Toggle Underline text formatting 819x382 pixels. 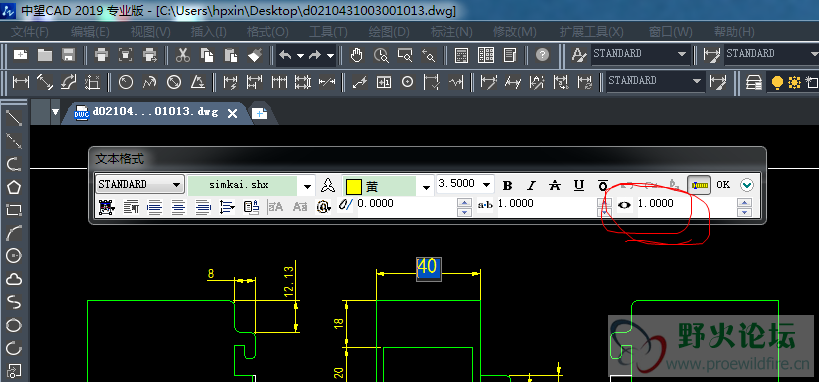pyautogui.click(x=579, y=186)
